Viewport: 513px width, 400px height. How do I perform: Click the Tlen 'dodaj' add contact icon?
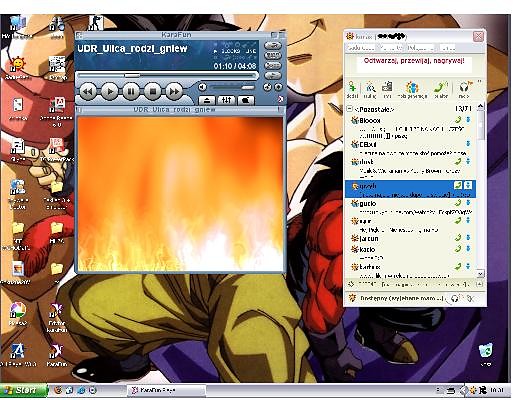352,89
